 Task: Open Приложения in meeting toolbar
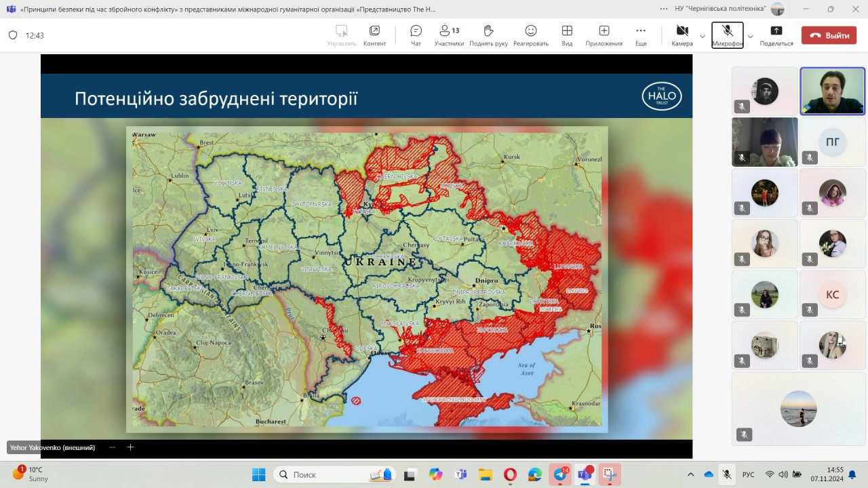(x=604, y=35)
